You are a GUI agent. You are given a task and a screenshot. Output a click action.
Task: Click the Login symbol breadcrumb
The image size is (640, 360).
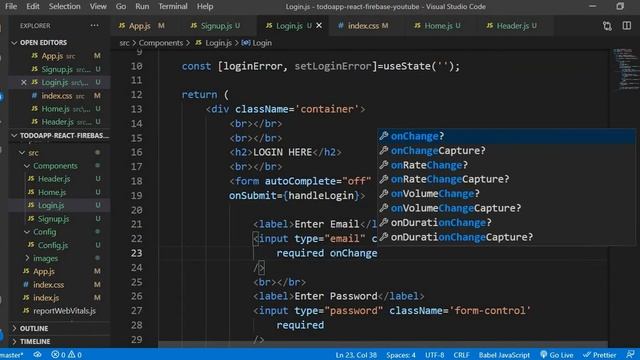click(257, 43)
